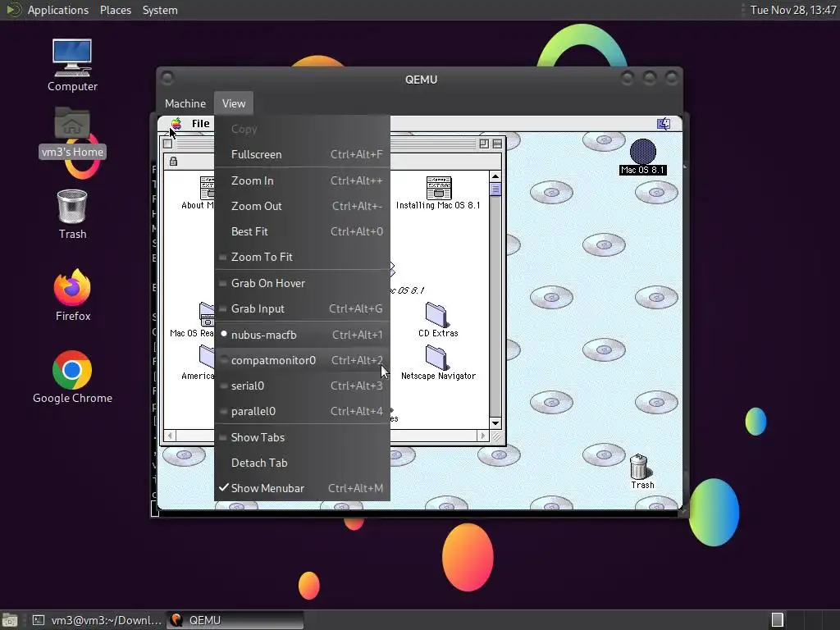
Task: Open the Machine menu in QEMU
Action: coord(185,103)
